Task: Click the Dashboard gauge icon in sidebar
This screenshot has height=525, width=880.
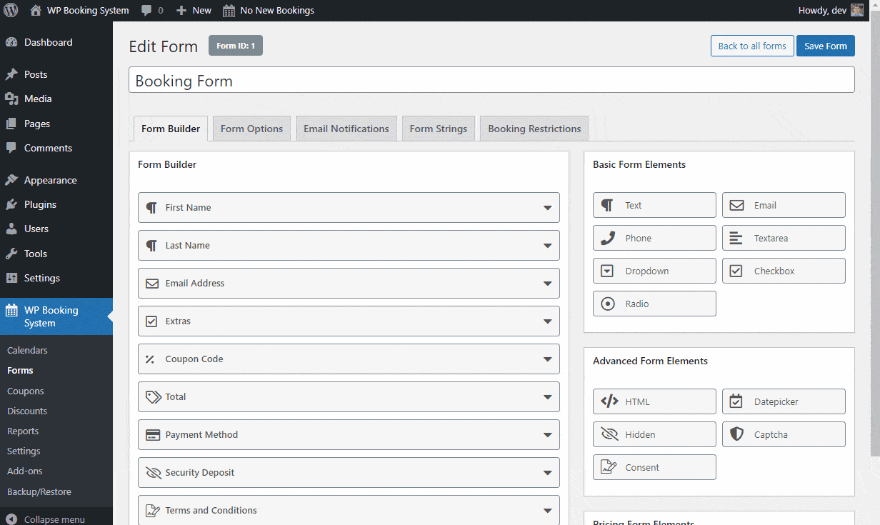Action: coord(12,43)
